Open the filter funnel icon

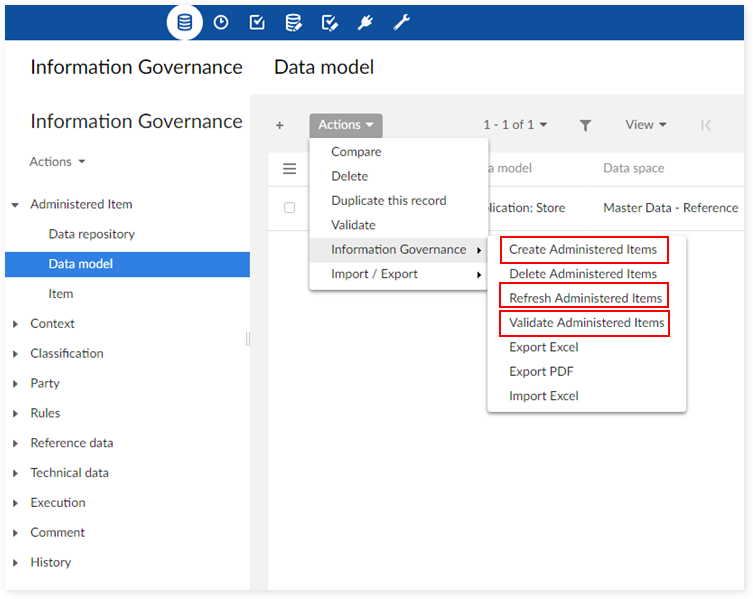pos(585,125)
